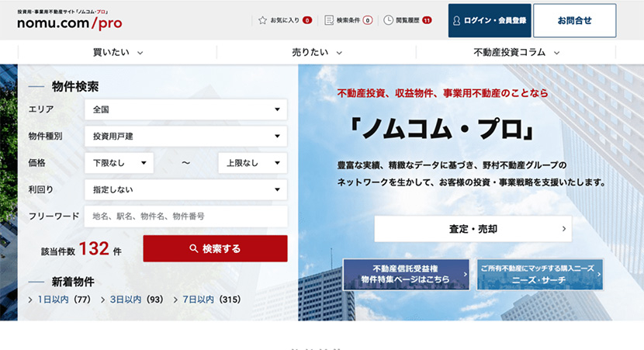Click the 新着物件 heading
The width and height of the screenshot is (644, 350).
[73, 282]
